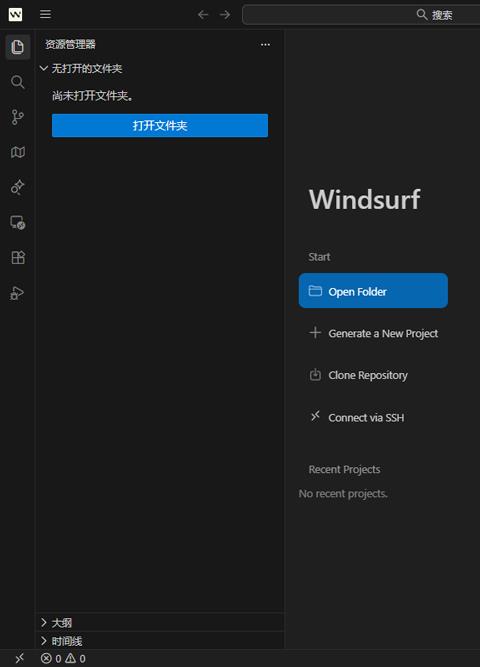Click the blue 打开文件夹 button
This screenshot has height=667, width=480.
click(160, 125)
